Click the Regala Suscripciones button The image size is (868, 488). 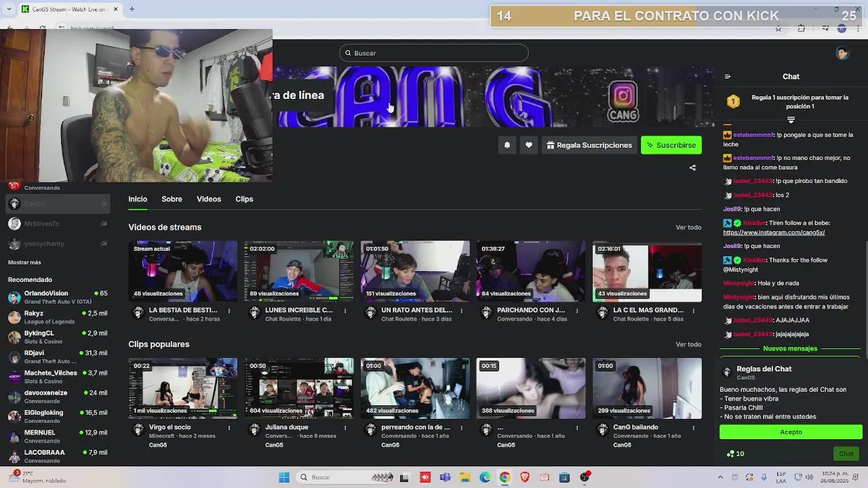coord(589,145)
